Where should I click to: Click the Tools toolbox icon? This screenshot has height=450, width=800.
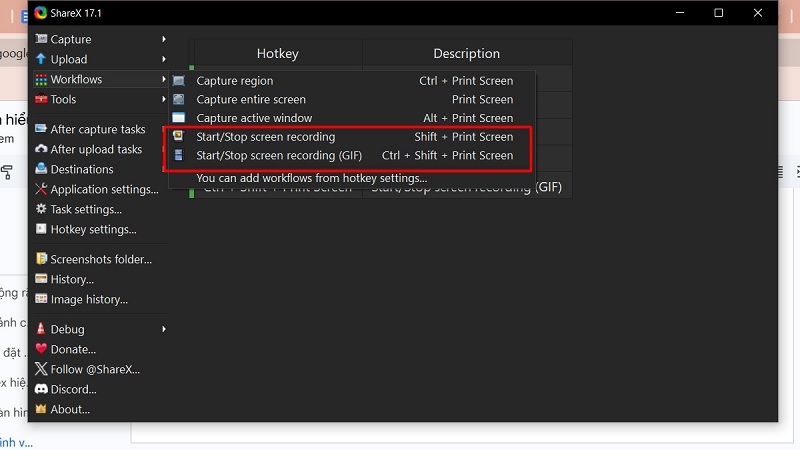point(41,99)
